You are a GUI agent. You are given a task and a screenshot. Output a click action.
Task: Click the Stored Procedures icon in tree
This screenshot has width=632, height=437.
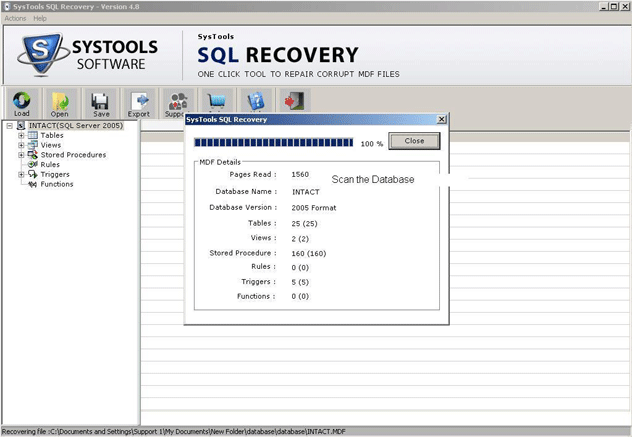(33, 155)
